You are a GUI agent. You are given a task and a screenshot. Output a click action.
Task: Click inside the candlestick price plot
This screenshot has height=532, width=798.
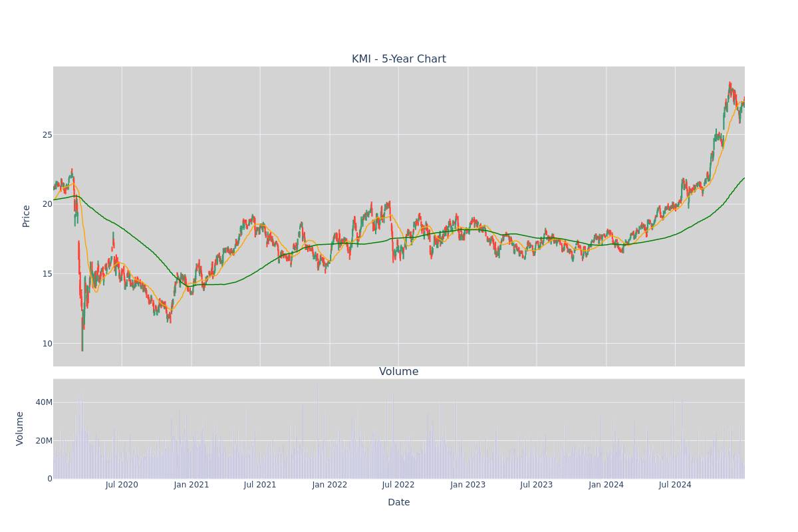click(399, 216)
